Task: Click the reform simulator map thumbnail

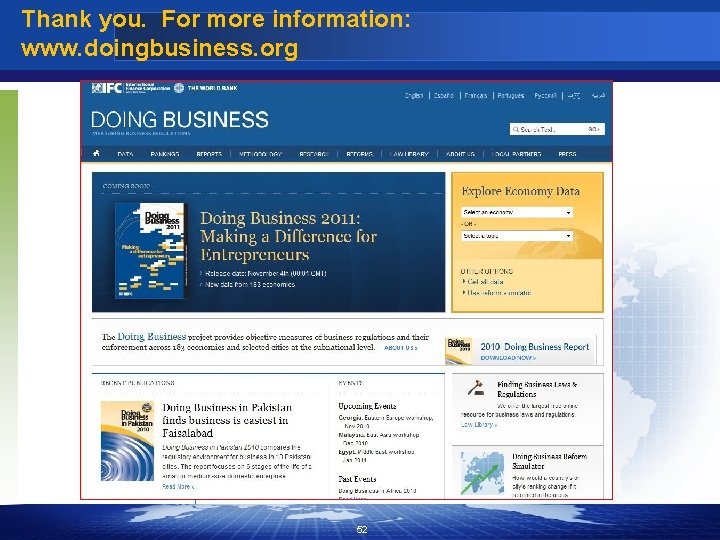Action: point(482,473)
